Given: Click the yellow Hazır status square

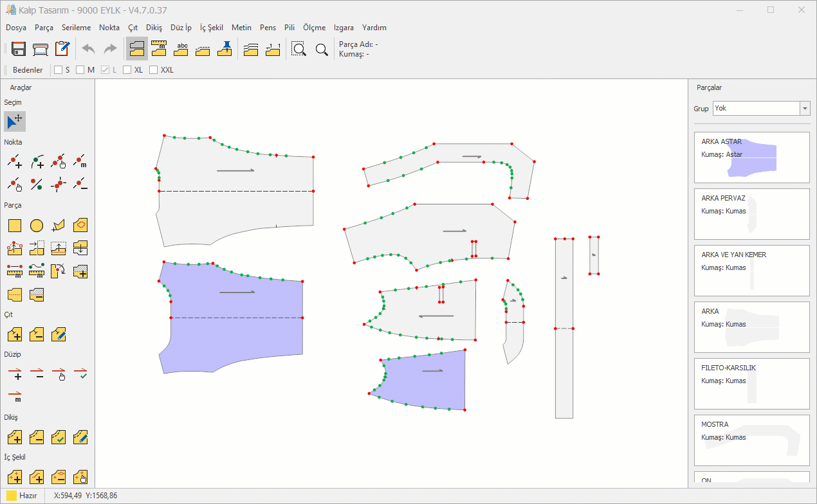Looking at the screenshot, I should click(x=11, y=496).
